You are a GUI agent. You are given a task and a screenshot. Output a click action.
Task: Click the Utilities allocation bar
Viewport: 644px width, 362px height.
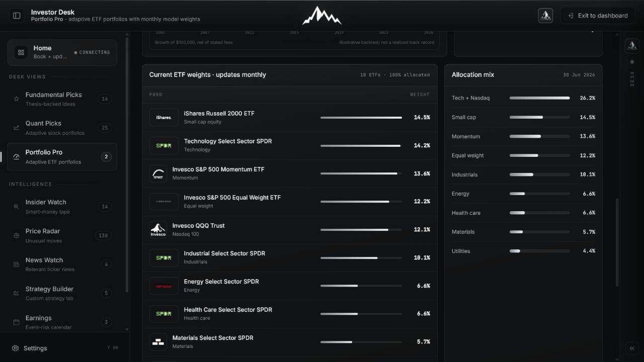[540, 251]
